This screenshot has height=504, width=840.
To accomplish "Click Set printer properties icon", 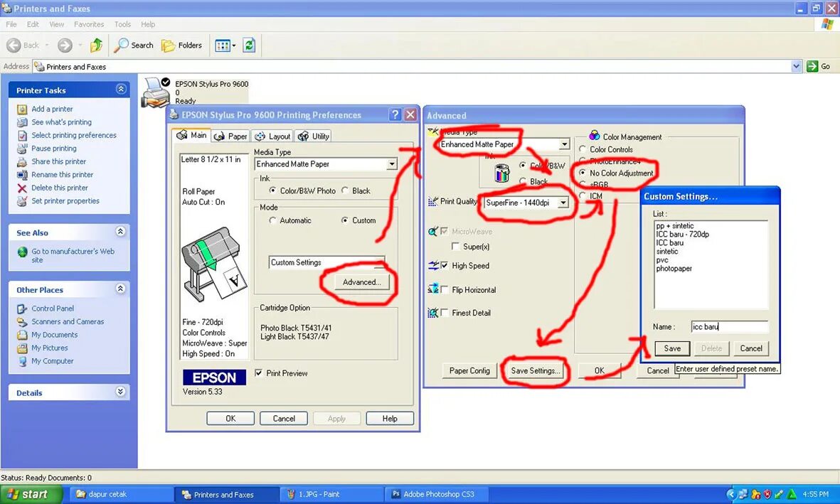I will [22, 201].
